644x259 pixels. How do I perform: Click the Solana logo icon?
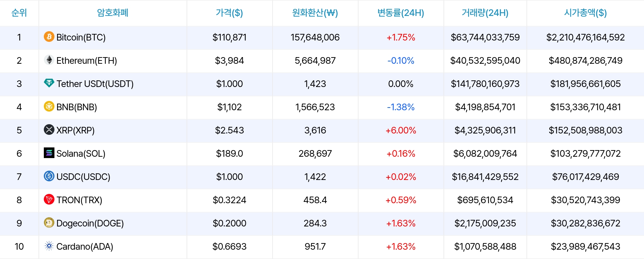point(49,153)
